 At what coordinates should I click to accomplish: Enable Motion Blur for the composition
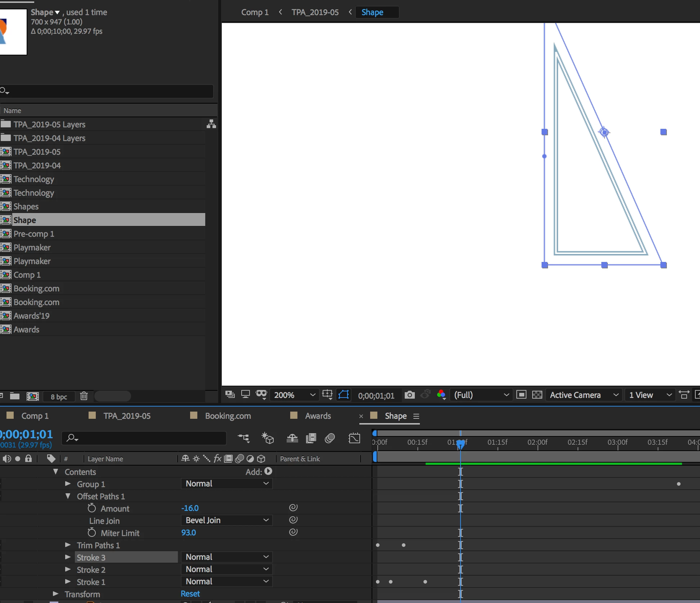[x=329, y=438]
